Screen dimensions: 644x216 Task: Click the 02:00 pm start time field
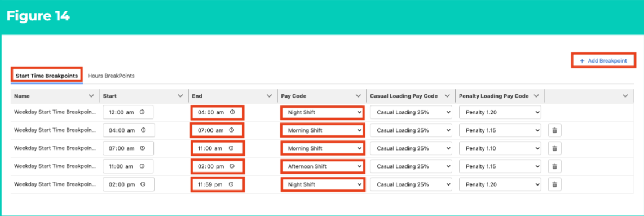tap(129, 184)
